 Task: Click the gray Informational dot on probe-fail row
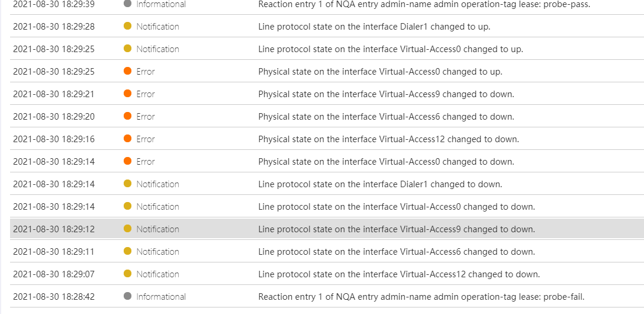pyautogui.click(x=127, y=296)
